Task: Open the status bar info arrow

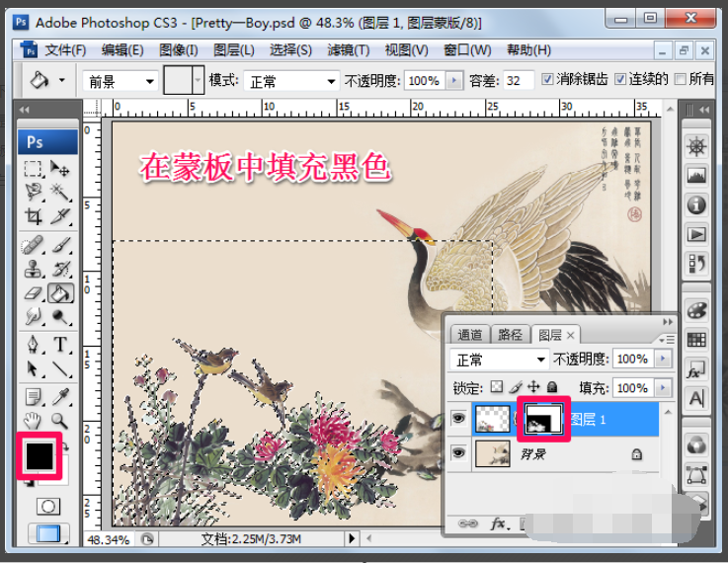Action: pyautogui.click(x=352, y=538)
